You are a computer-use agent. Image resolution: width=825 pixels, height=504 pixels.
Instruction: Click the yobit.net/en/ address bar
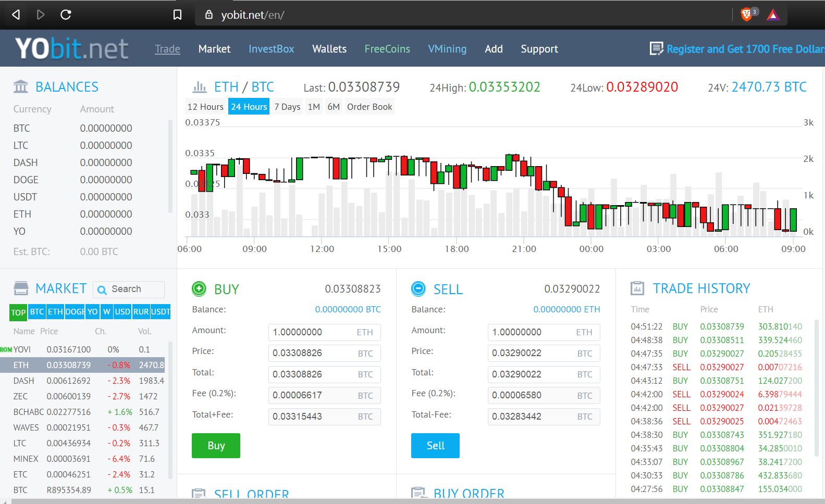pyautogui.click(x=490, y=15)
